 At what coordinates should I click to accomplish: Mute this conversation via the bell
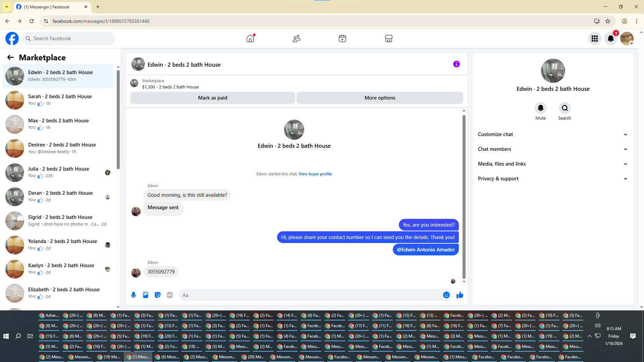point(540,108)
